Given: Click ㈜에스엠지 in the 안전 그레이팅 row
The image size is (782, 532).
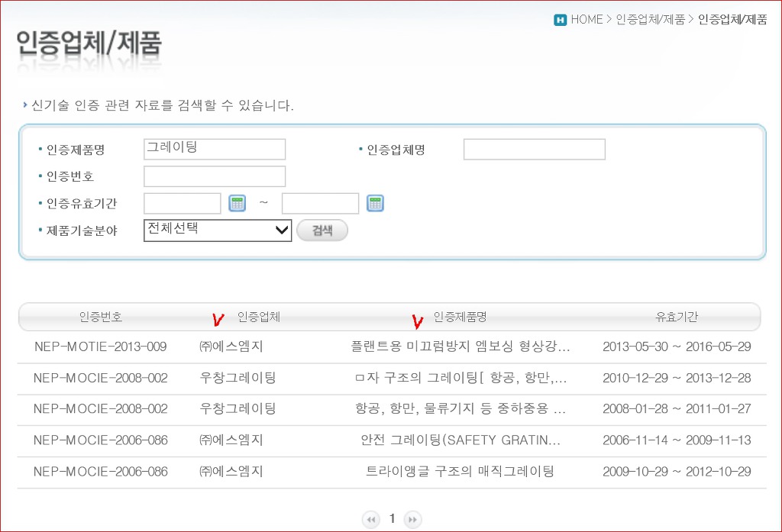Looking at the screenshot, I should [231, 440].
